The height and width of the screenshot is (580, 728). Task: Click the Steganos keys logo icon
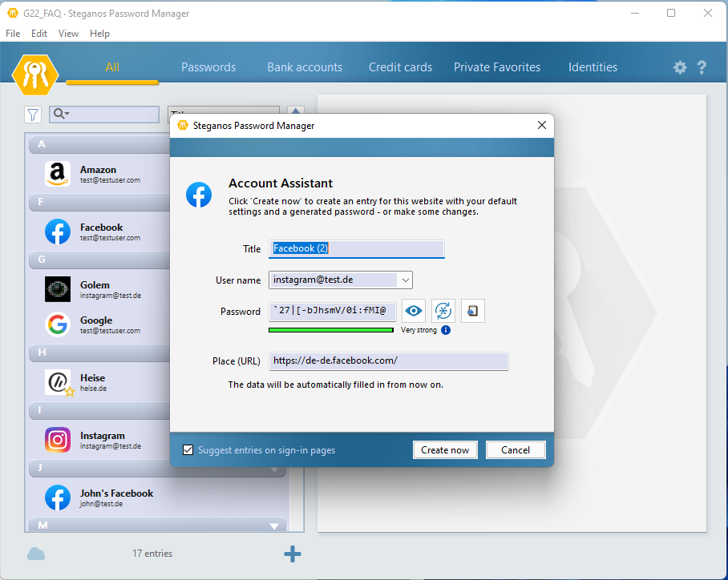pos(35,75)
